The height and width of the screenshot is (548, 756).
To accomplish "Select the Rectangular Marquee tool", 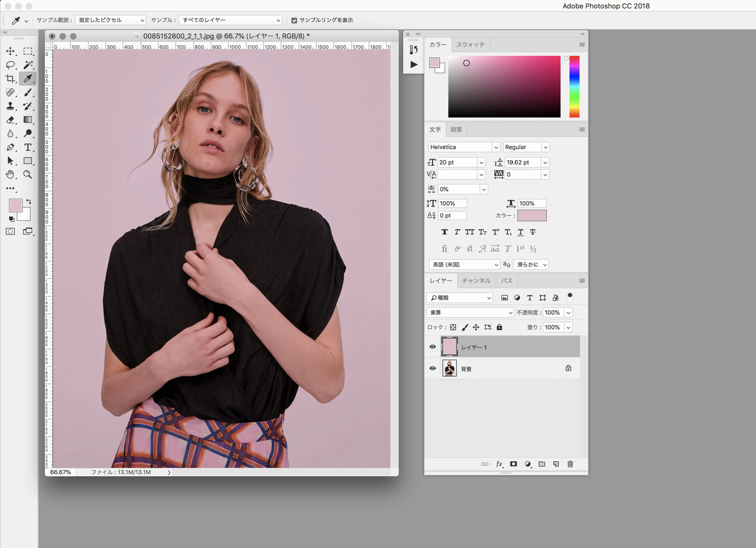I will click(28, 51).
